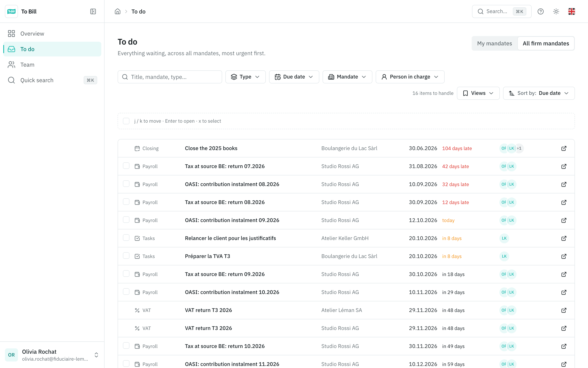Screen dimensions: 588x368
Task: Change language via the UK flag icon
Action: click(572, 11)
